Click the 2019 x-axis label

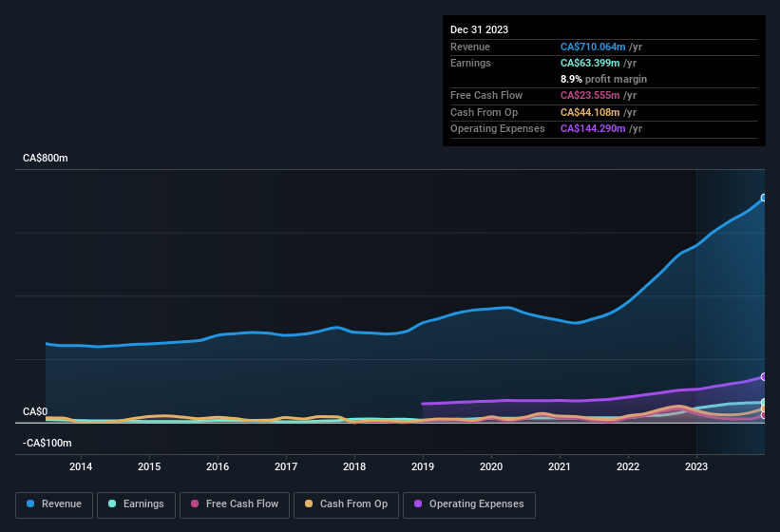click(423, 466)
